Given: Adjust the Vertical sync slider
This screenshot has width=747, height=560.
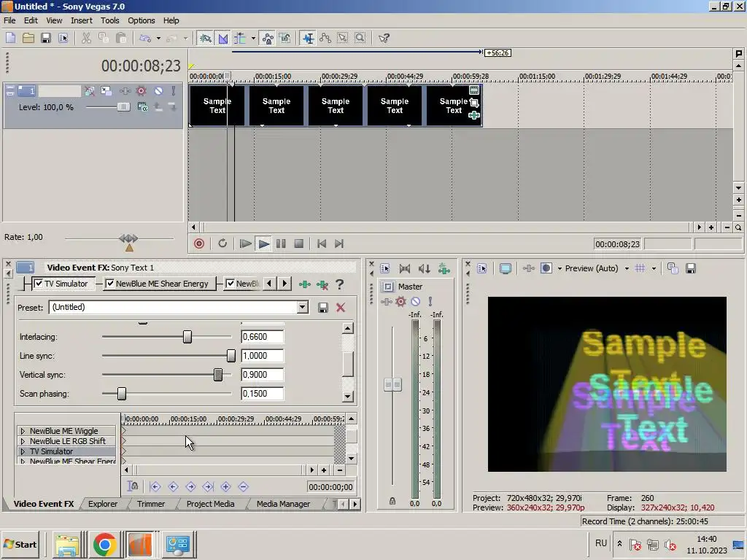Looking at the screenshot, I should pyautogui.click(x=218, y=375).
